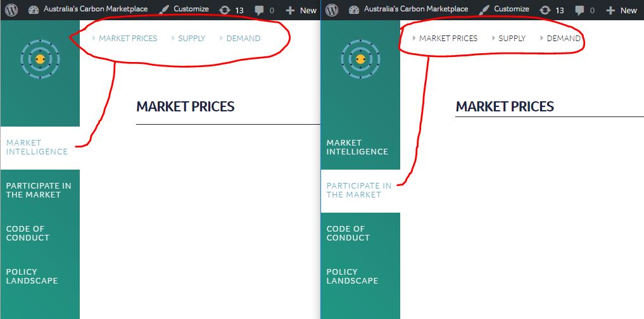
Task: Open the Australia's Carbon Marketplace site link in the left bar
Action: [96, 9]
